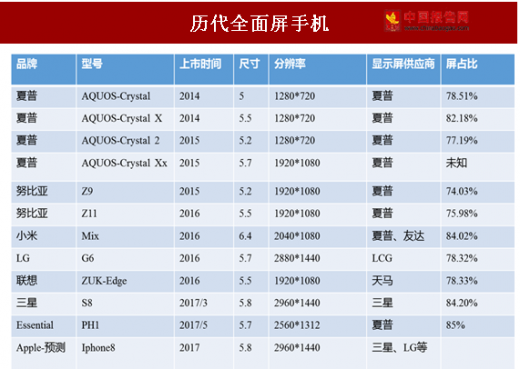Select the 型号 column header

125,69
